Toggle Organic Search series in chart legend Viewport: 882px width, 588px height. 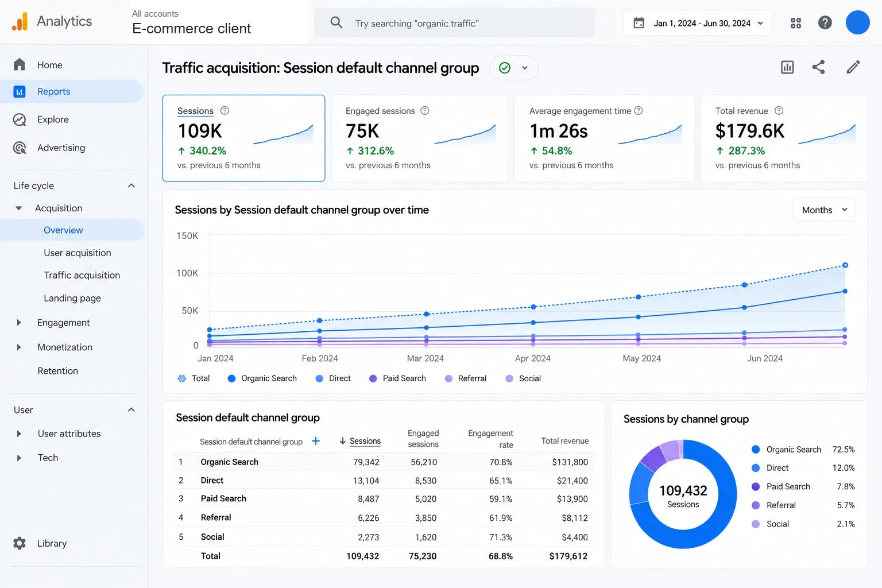coord(262,378)
